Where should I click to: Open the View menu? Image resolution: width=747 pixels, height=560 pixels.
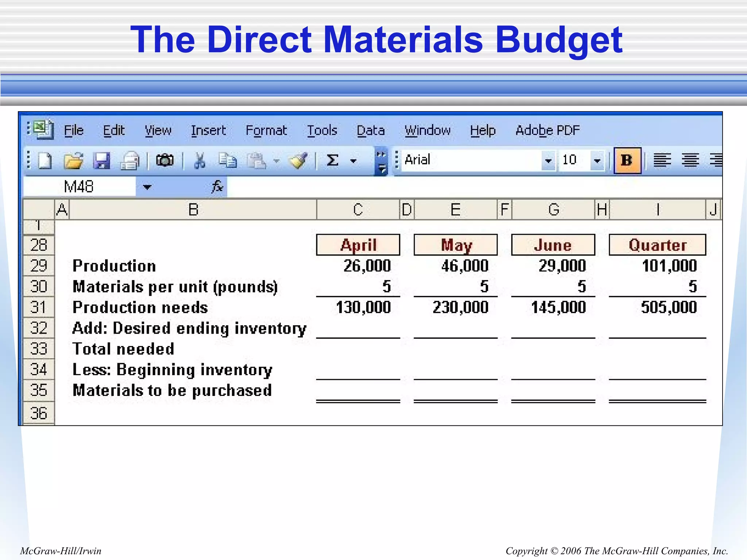pos(158,130)
